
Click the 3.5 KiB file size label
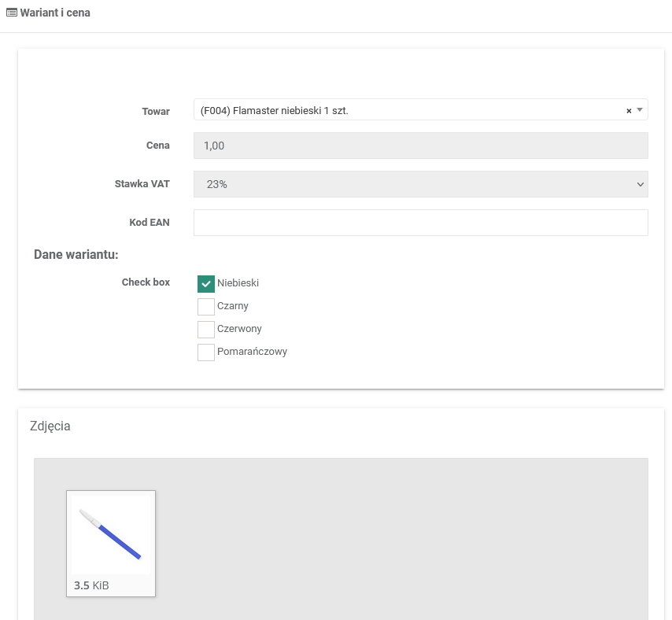pyautogui.click(x=91, y=585)
